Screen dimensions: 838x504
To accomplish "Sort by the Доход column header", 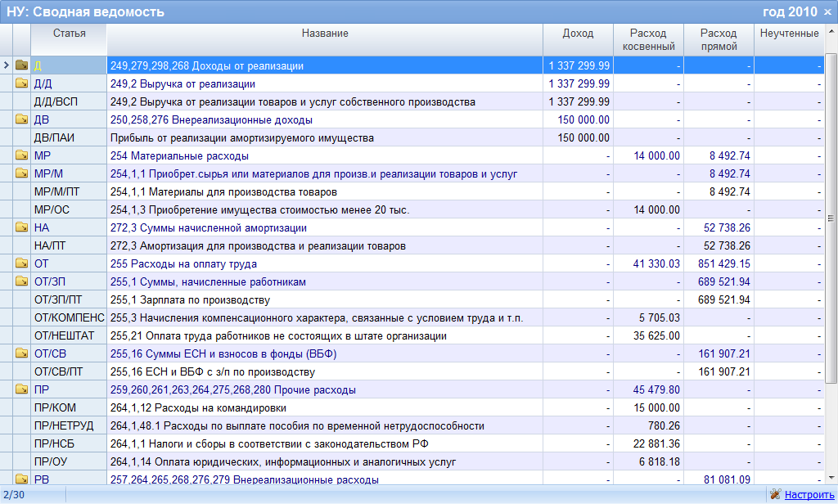I will (578, 39).
